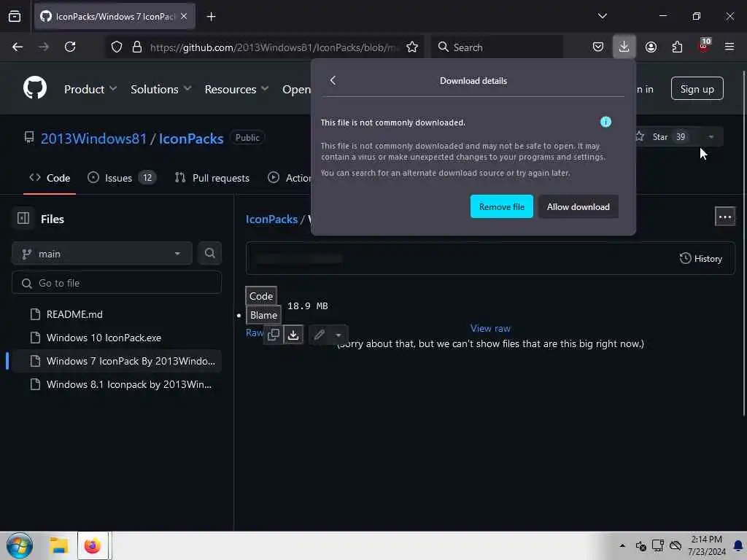Click the Firefox View icon in the tab bar
747x560 pixels.
pos(15,16)
